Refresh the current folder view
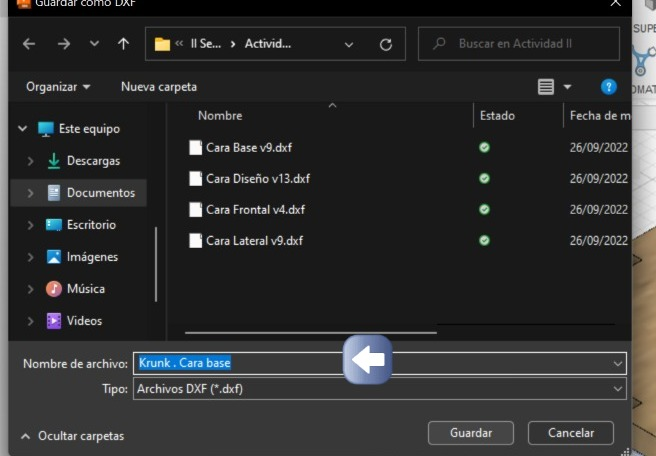656x456 pixels. coord(386,44)
